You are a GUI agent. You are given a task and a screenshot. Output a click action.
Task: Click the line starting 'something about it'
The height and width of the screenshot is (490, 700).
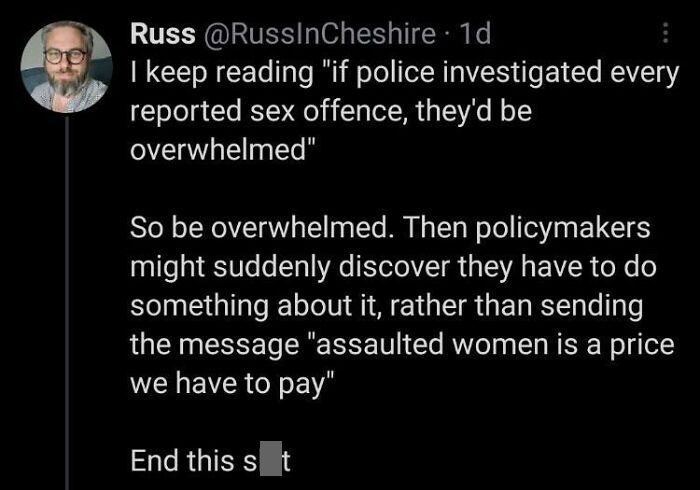click(387, 306)
